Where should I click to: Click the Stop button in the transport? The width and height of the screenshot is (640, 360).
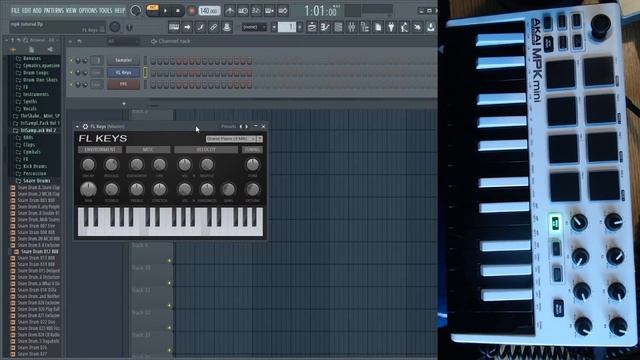click(x=178, y=11)
